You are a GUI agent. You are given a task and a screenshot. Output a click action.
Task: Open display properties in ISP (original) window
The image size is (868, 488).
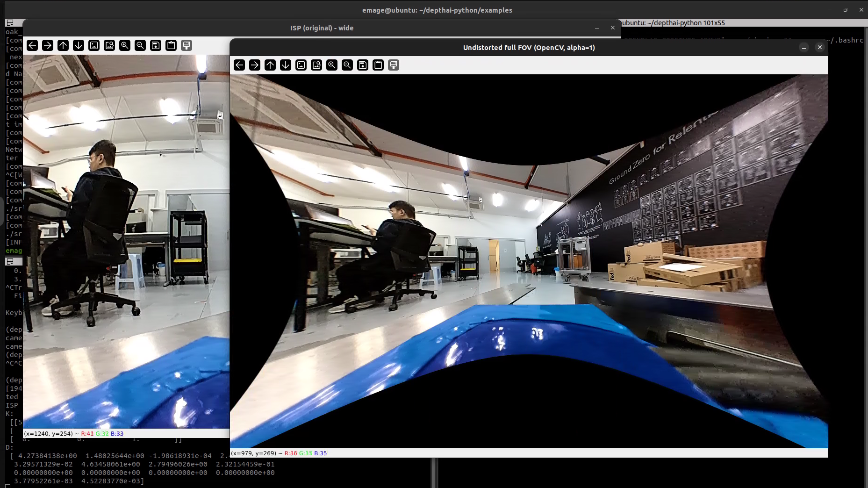point(187,45)
